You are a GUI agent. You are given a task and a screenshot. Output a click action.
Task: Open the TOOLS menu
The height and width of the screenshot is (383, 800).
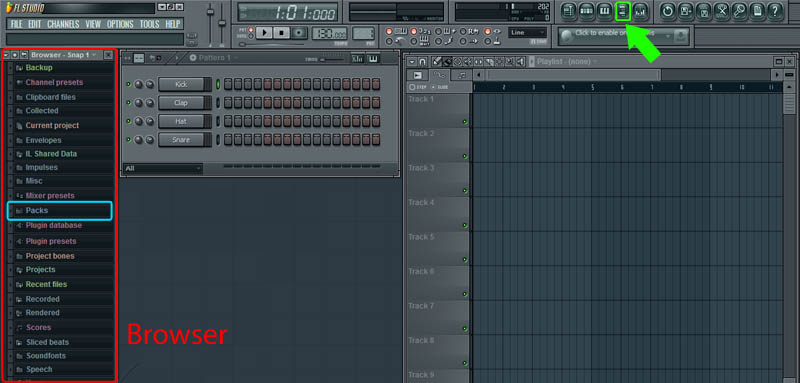click(149, 24)
